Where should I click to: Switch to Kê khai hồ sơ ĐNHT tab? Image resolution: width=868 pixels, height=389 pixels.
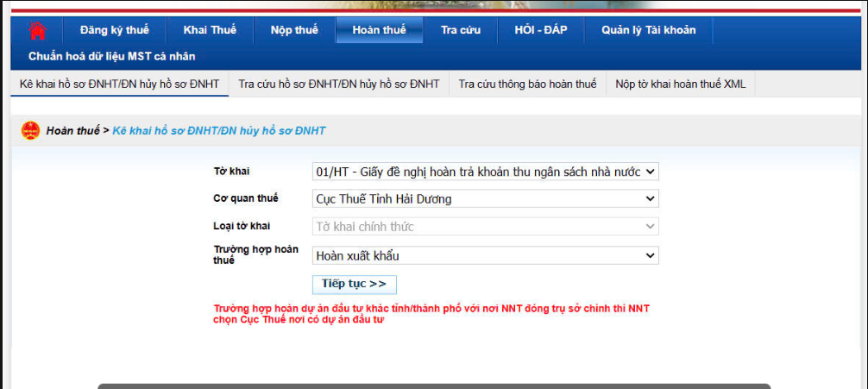pos(119,84)
